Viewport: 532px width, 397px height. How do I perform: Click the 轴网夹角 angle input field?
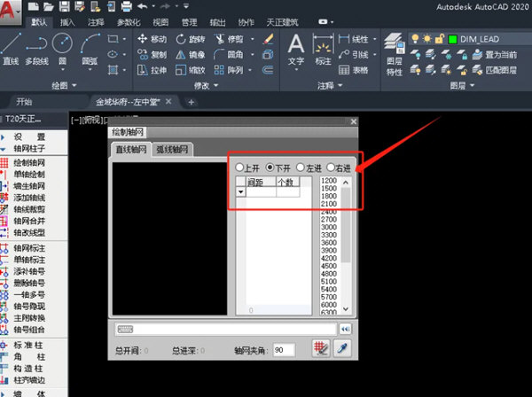pos(284,350)
